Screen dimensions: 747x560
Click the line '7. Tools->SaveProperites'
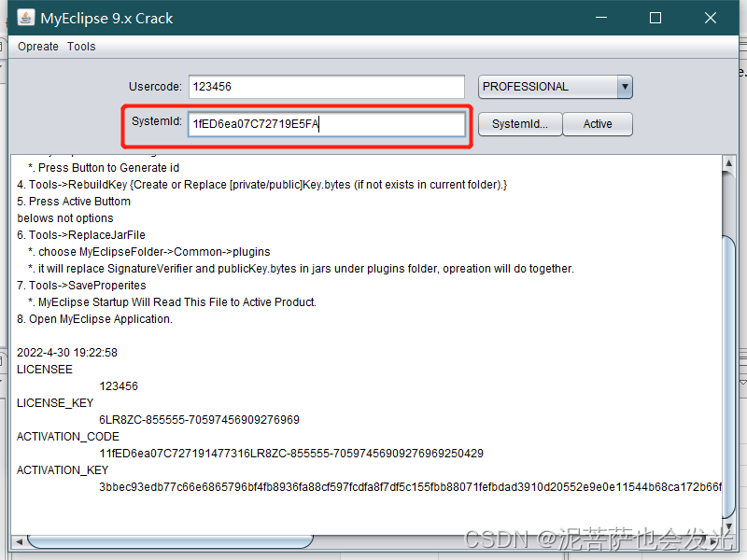point(81,286)
